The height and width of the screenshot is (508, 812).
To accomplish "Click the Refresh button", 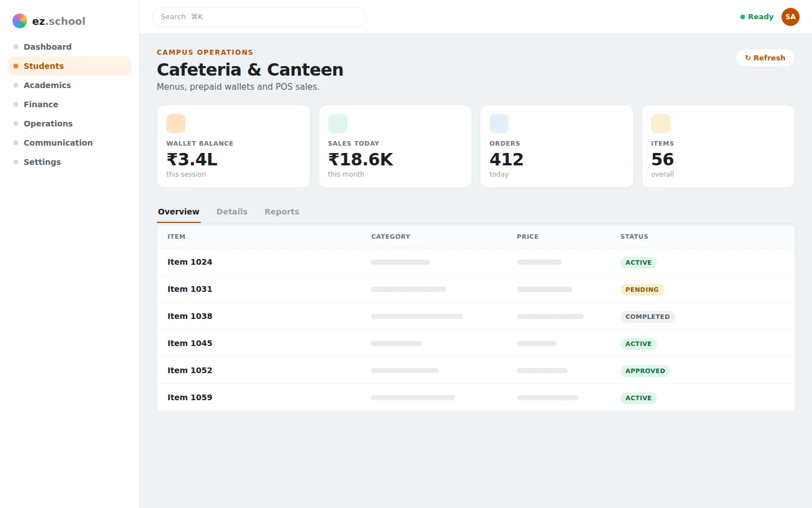I will tap(765, 58).
